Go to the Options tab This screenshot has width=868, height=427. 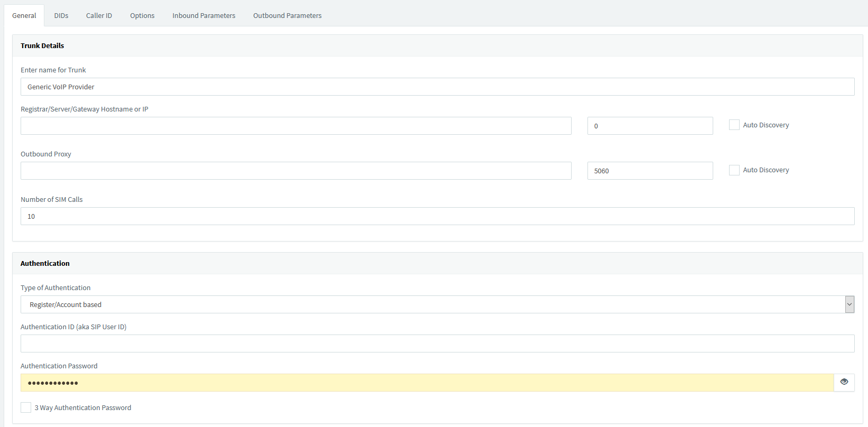[142, 15]
